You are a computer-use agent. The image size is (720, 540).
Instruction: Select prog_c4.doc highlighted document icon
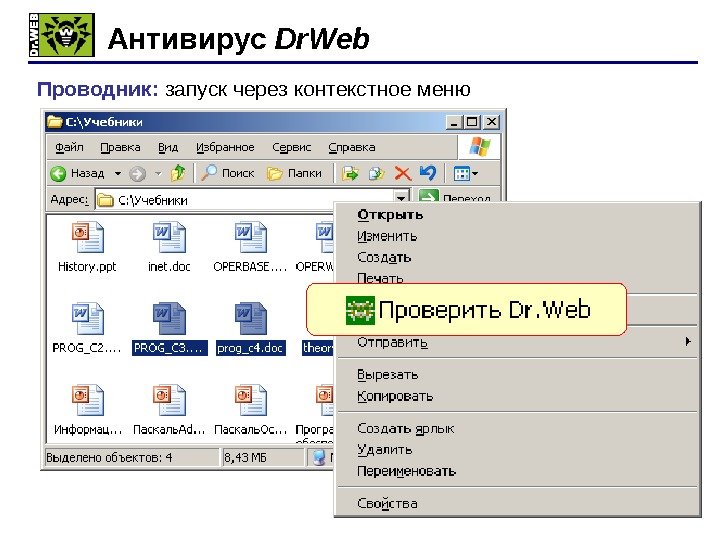(x=250, y=318)
